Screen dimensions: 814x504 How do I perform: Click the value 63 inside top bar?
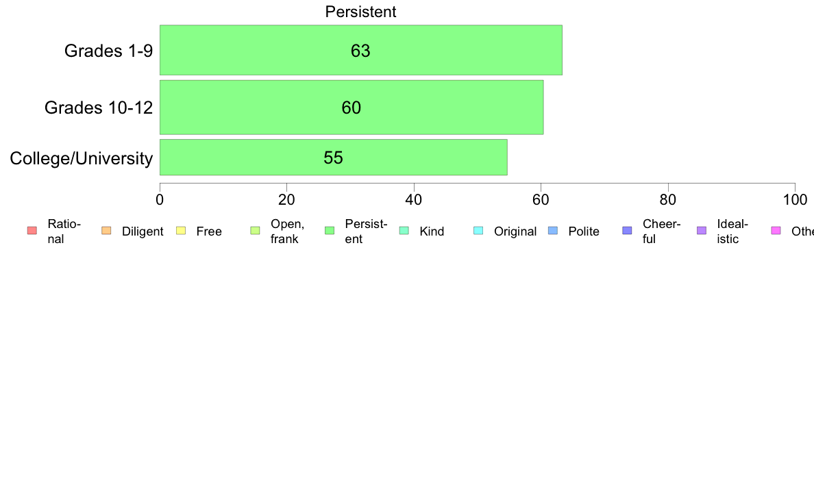tap(360, 51)
